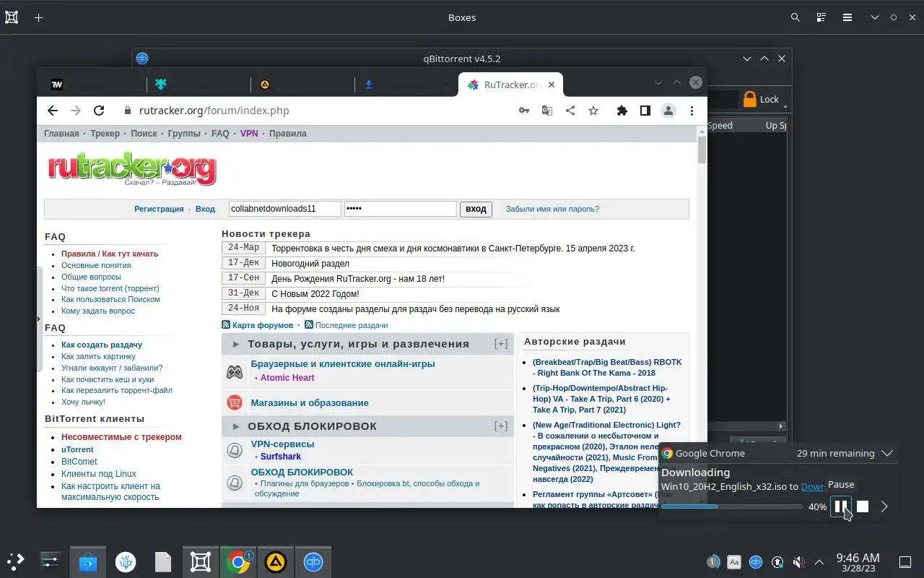Open Карта форумов link
This screenshot has height=578, width=924.
(263, 325)
